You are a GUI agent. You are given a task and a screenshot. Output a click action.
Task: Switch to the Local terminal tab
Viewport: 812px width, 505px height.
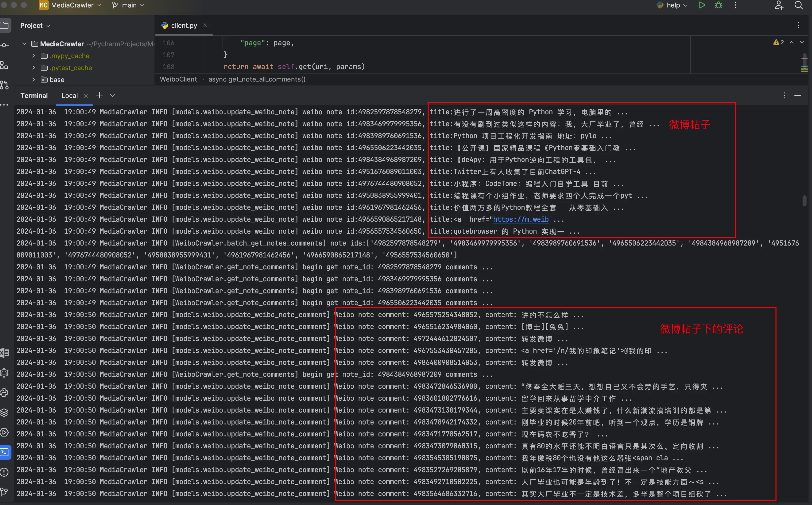click(x=70, y=95)
